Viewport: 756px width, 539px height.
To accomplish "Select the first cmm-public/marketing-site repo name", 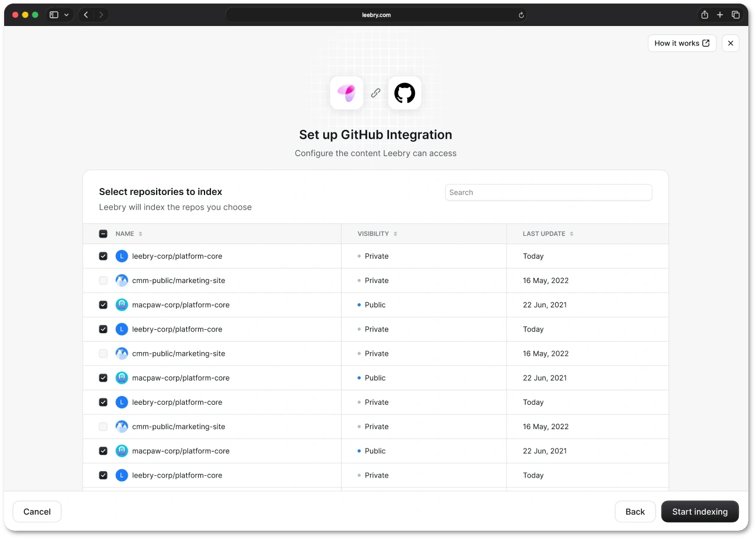I will pyautogui.click(x=179, y=281).
